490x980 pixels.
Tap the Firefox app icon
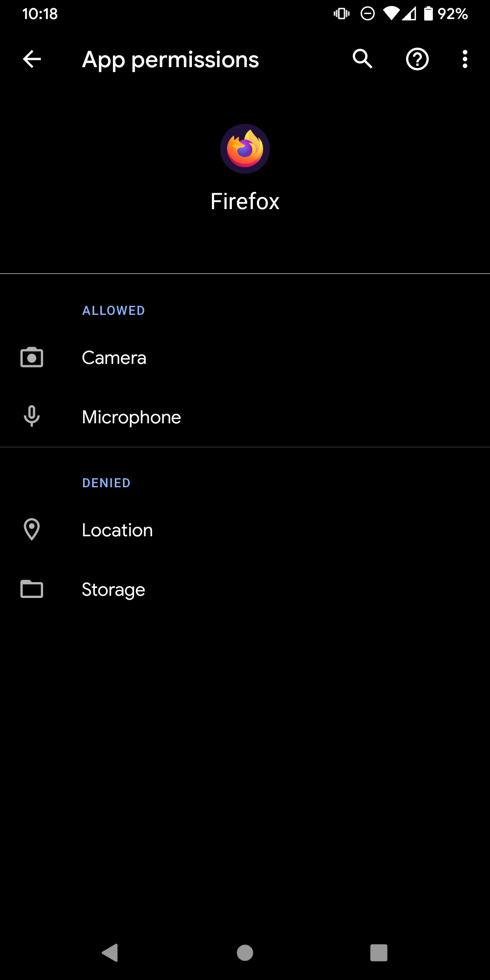pos(245,148)
